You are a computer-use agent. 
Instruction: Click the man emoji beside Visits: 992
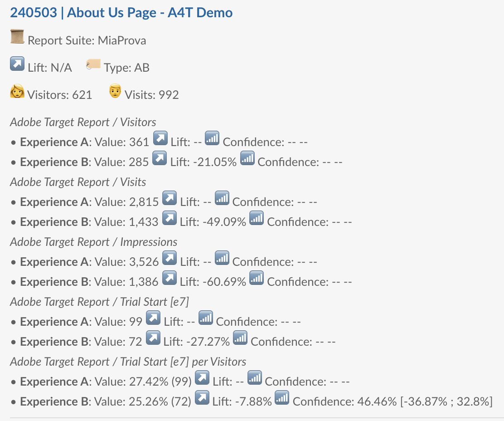coord(115,91)
